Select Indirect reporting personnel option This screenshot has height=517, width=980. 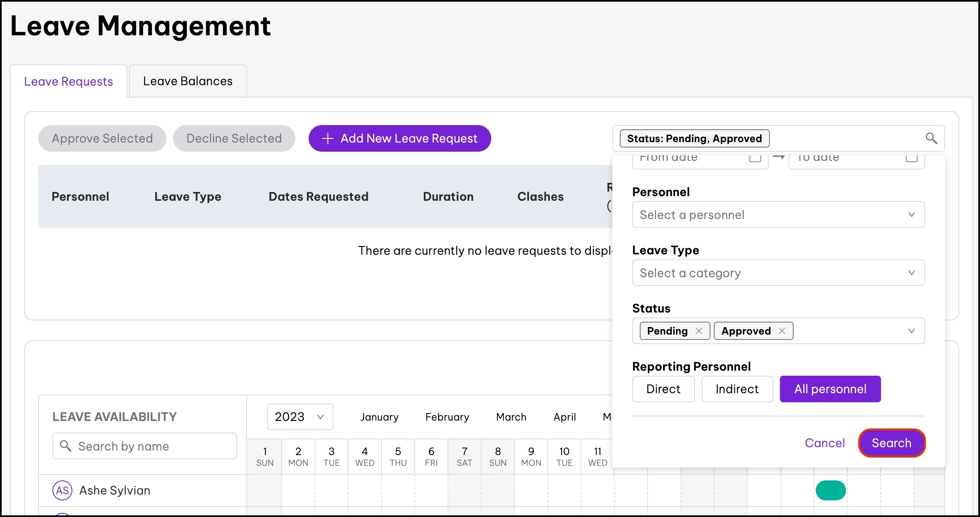[x=737, y=389]
